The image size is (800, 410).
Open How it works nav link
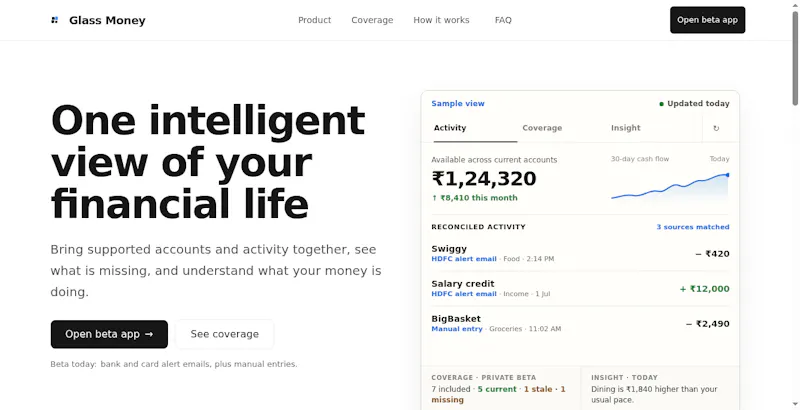click(x=441, y=20)
